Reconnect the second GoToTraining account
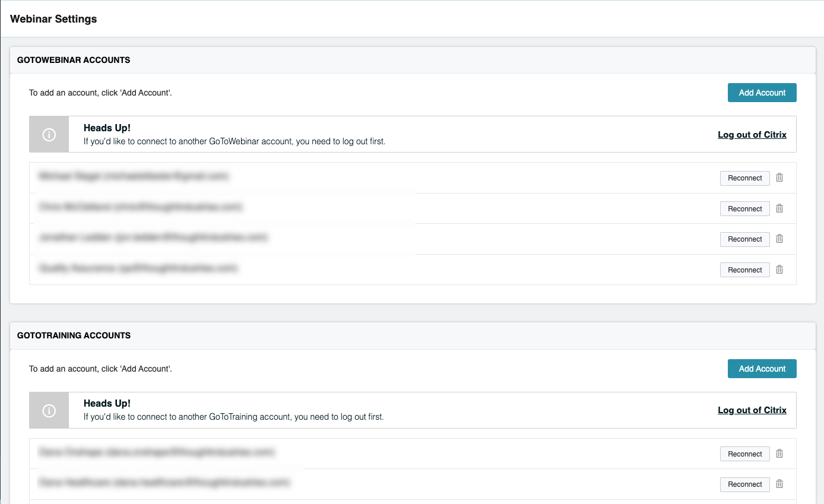 [744, 484]
